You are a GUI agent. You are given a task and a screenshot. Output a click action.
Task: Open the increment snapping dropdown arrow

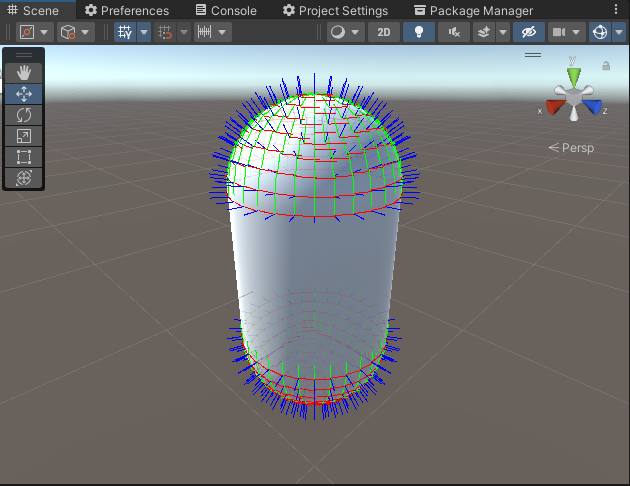(222, 32)
